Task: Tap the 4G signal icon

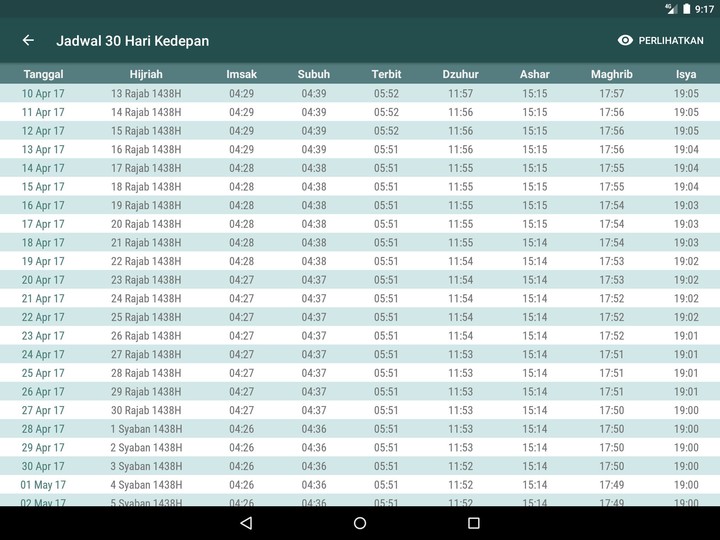Action: (x=670, y=8)
